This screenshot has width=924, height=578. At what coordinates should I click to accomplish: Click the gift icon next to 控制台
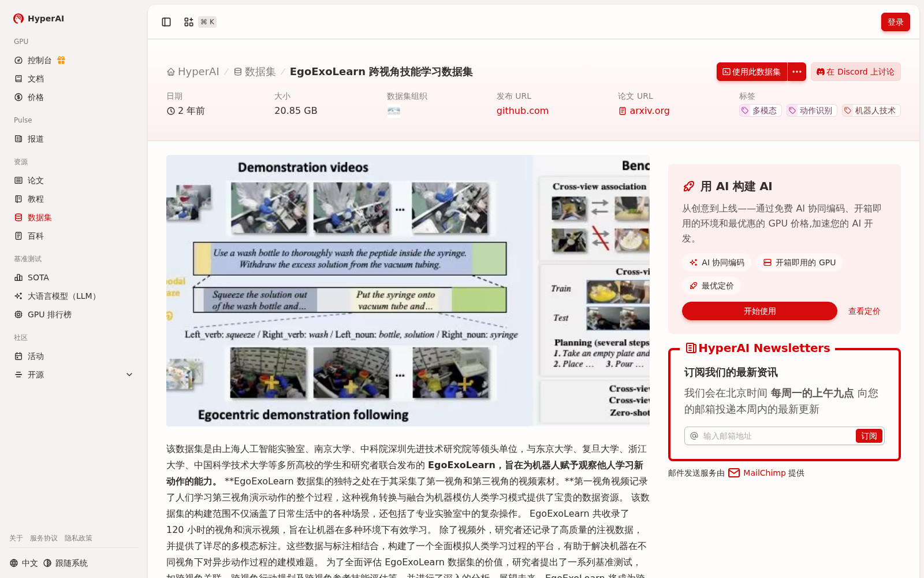point(61,60)
